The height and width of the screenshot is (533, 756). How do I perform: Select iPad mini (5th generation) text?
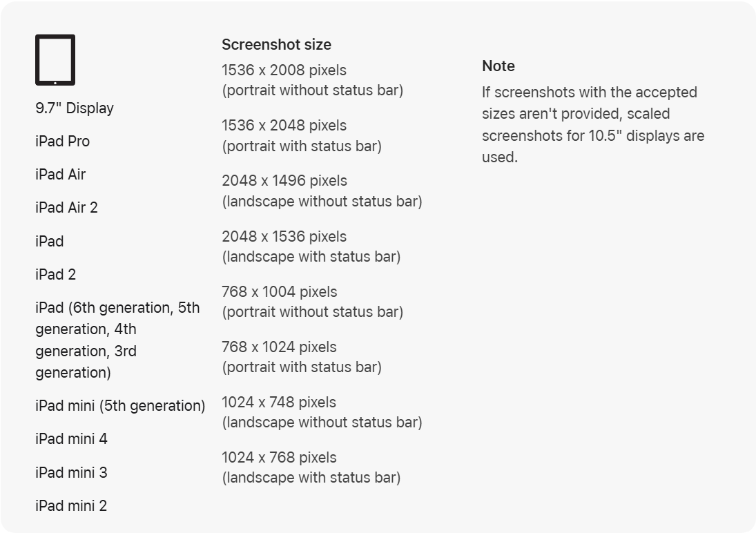pos(120,406)
